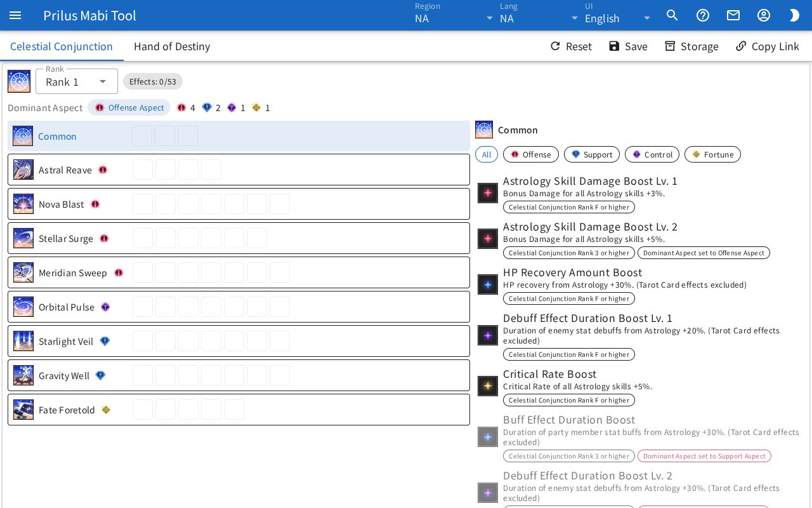Switch to Celestial Conjunction tab
Viewport: 812px width, 508px height.
pos(62,46)
